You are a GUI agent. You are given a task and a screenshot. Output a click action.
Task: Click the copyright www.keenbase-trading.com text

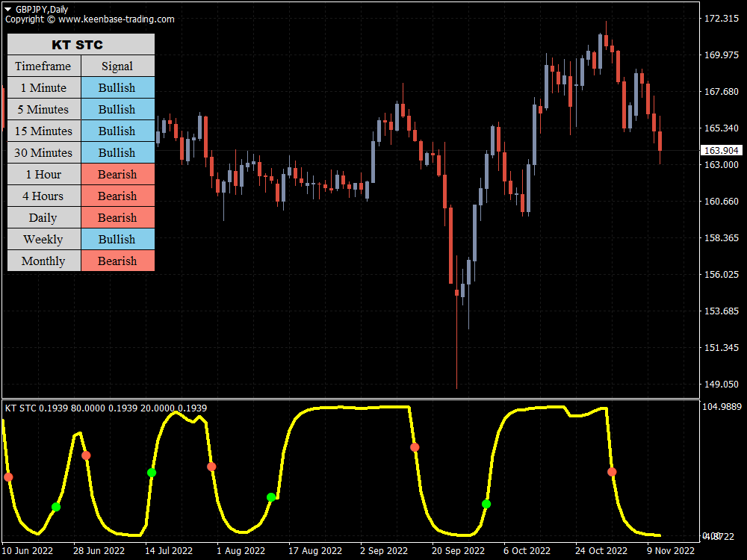click(90, 19)
